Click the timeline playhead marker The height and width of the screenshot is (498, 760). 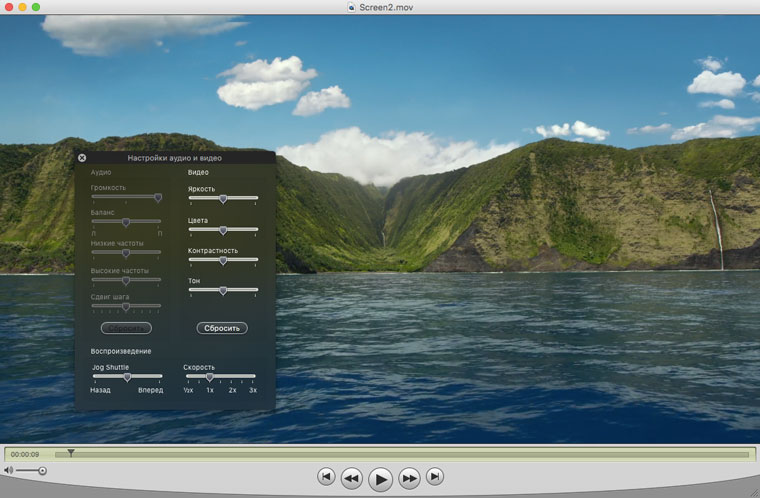pyautogui.click(x=71, y=453)
